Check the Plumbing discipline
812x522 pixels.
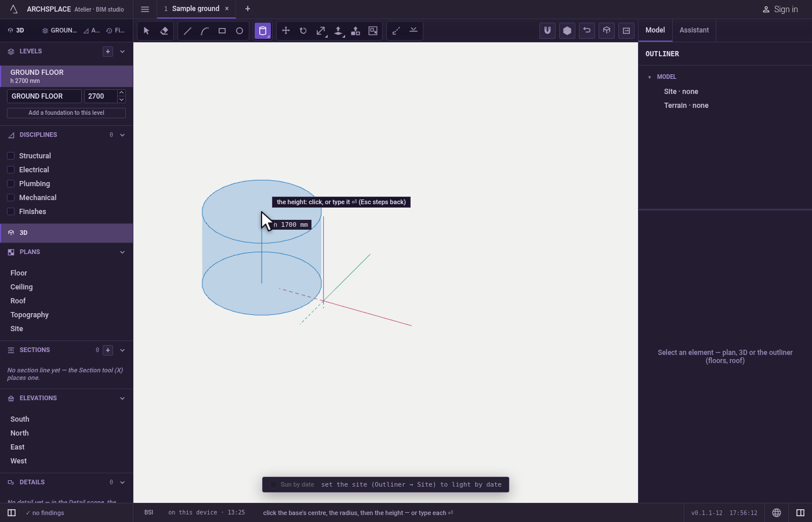(x=10, y=184)
